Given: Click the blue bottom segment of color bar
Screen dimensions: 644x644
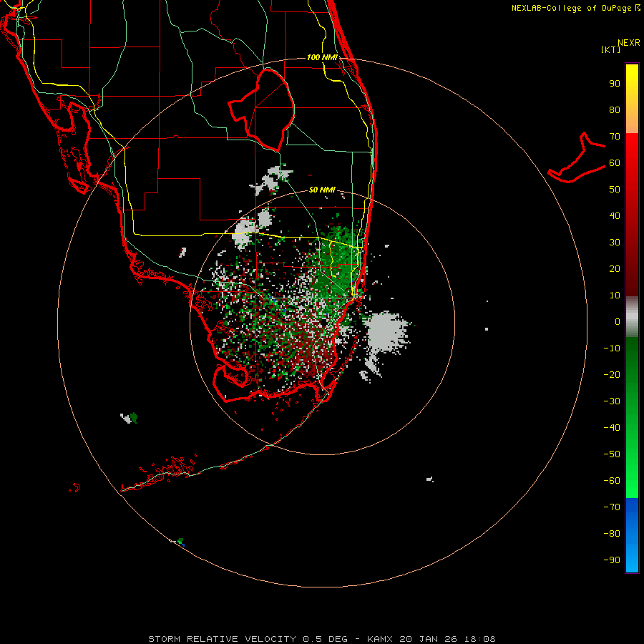Looking at the screenshot, I should [x=632, y=535].
